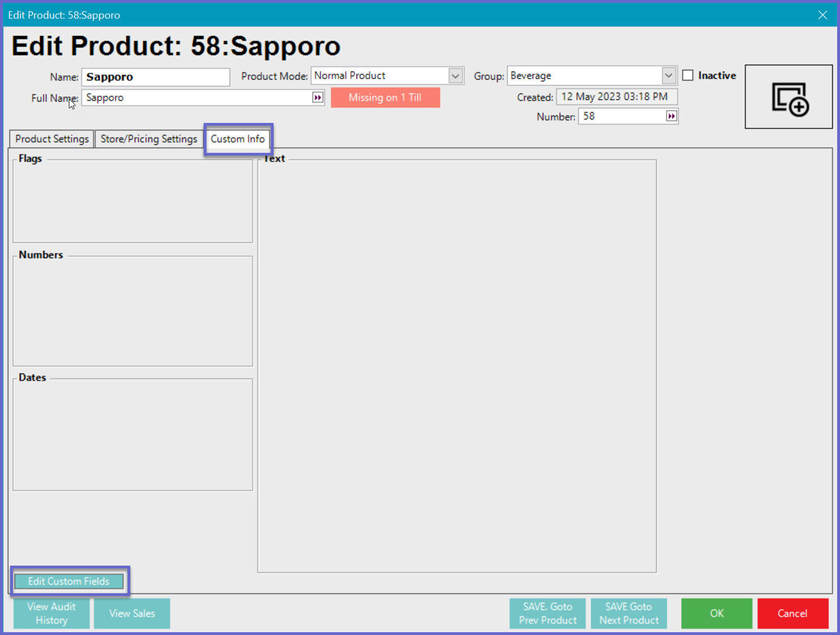
Task: Switch to the Product Settings tab
Action: tap(52, 139)
